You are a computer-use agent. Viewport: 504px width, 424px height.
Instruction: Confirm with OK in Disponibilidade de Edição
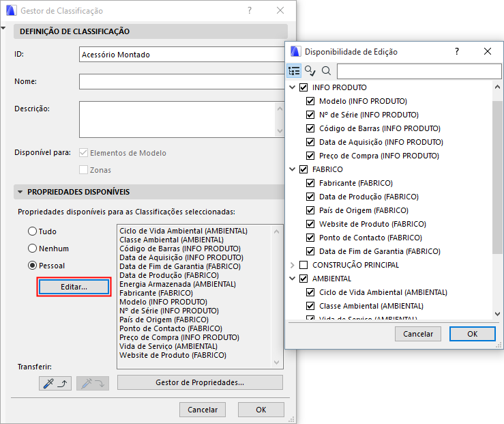[x=473, y=334]
